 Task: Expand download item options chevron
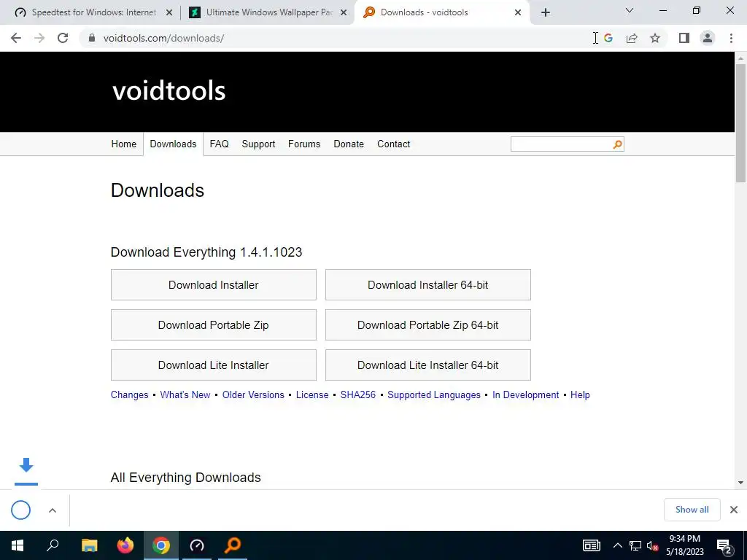click(53, 510)
